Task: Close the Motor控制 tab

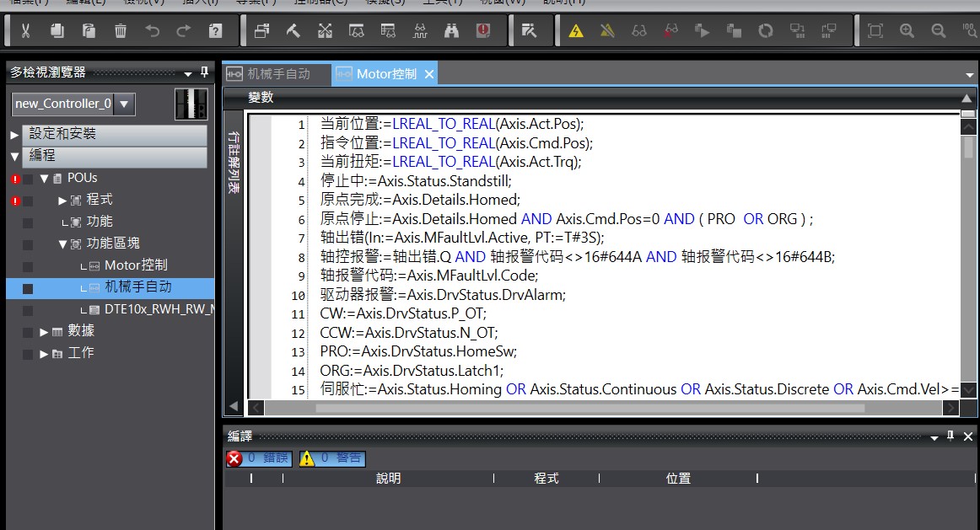Action: 428,74
